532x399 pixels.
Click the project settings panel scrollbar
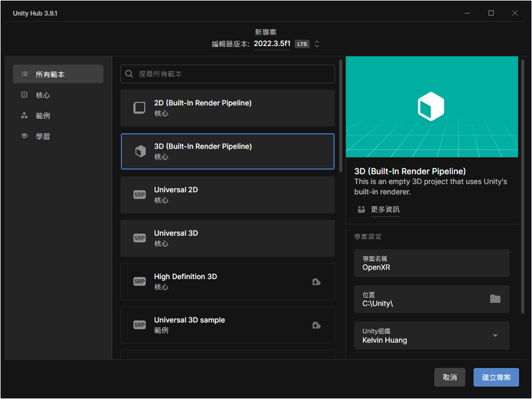(523, 187)
